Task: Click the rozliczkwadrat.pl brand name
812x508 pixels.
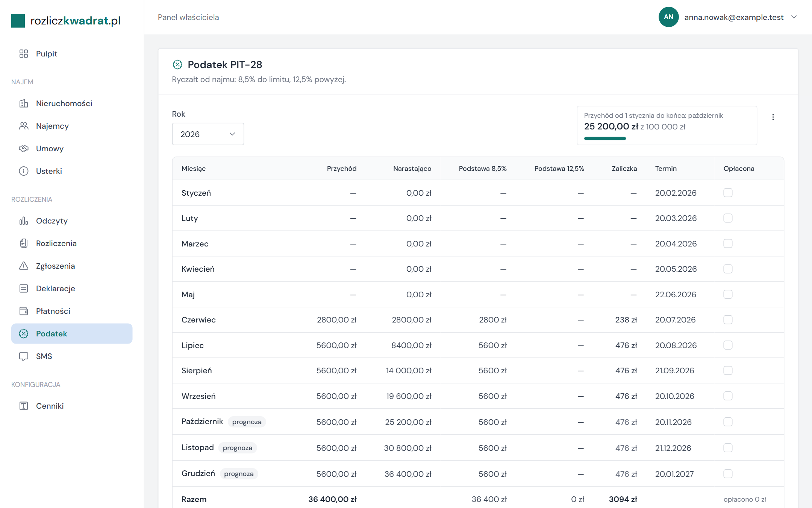Action: [x=75, y=21]
